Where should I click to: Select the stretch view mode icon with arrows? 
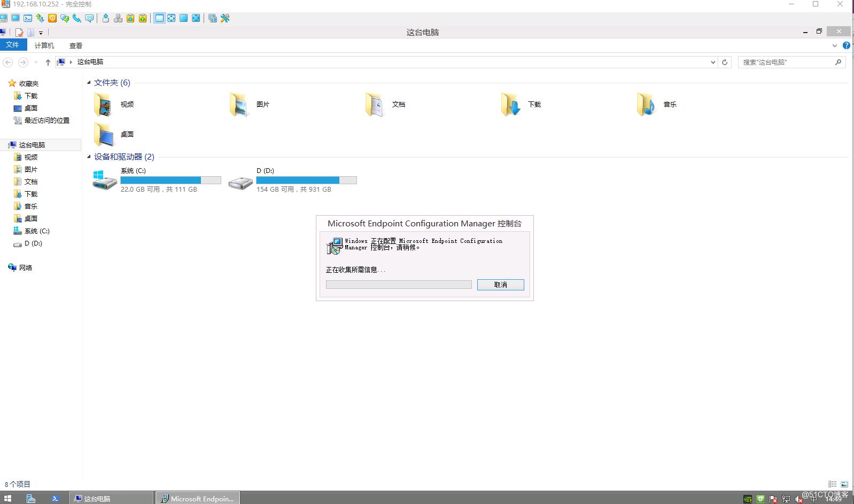click(x=171, y=18)
